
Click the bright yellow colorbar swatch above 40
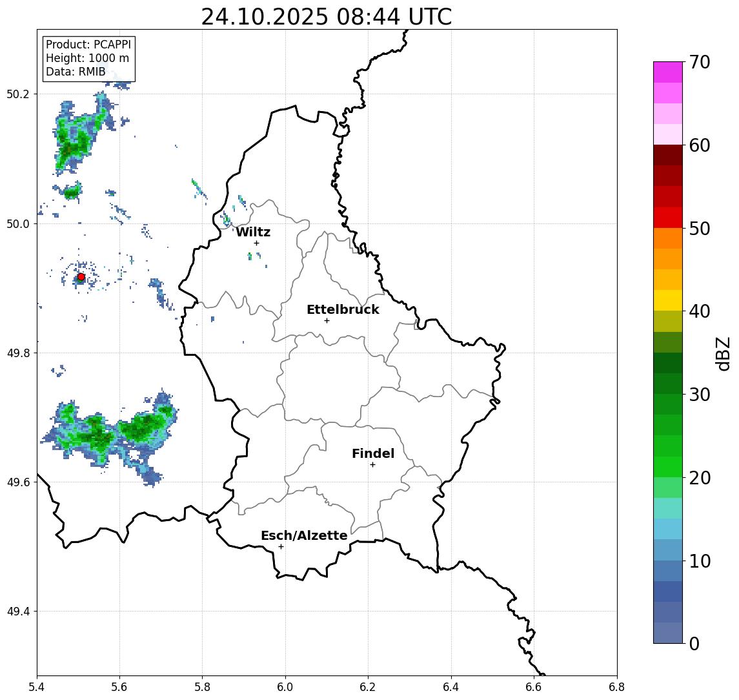[668, 300]
